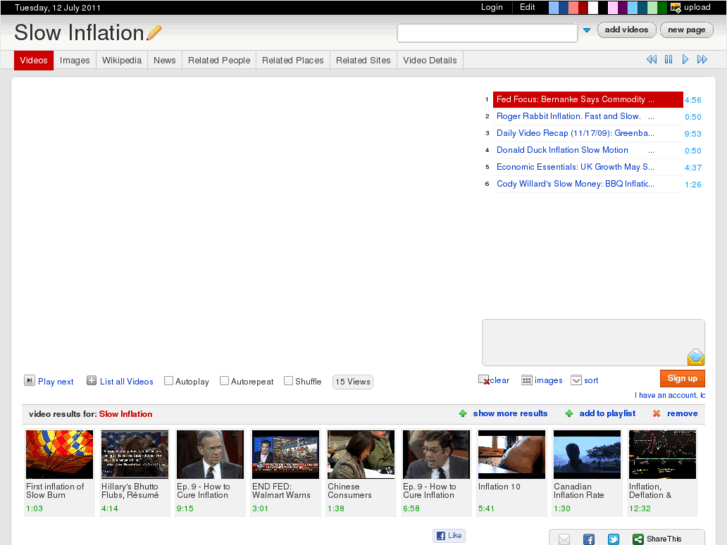Switch to the Wikipedia tab
Screen dimensions: 727x545
(x=121, y=60)
